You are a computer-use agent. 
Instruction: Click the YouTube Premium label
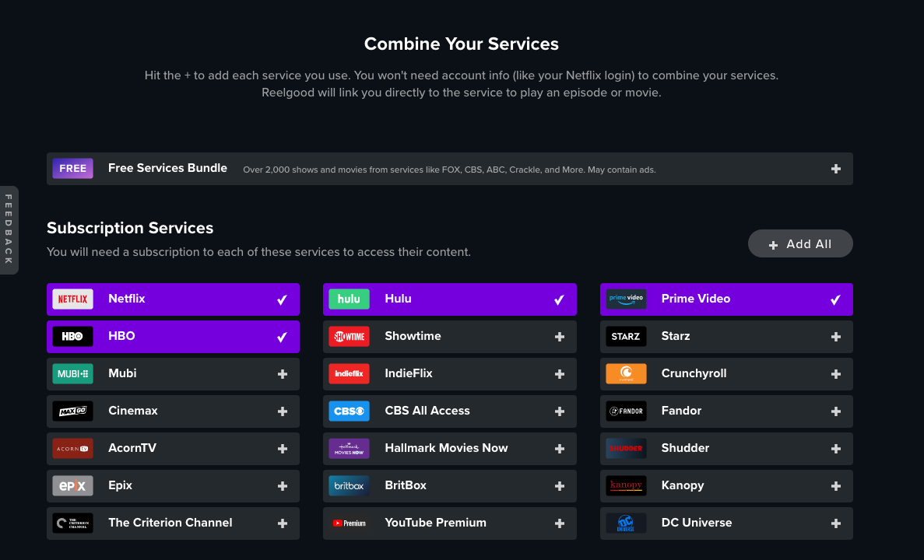435,523
